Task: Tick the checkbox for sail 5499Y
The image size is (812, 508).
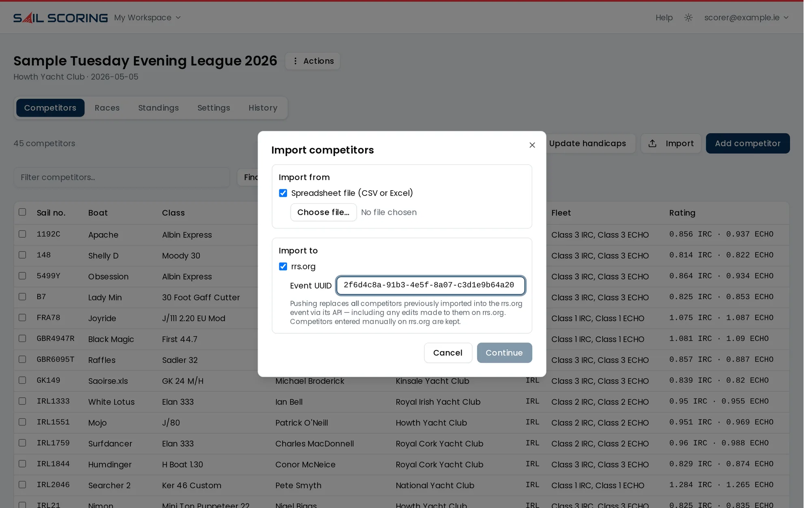Action: tap(22, 276)
